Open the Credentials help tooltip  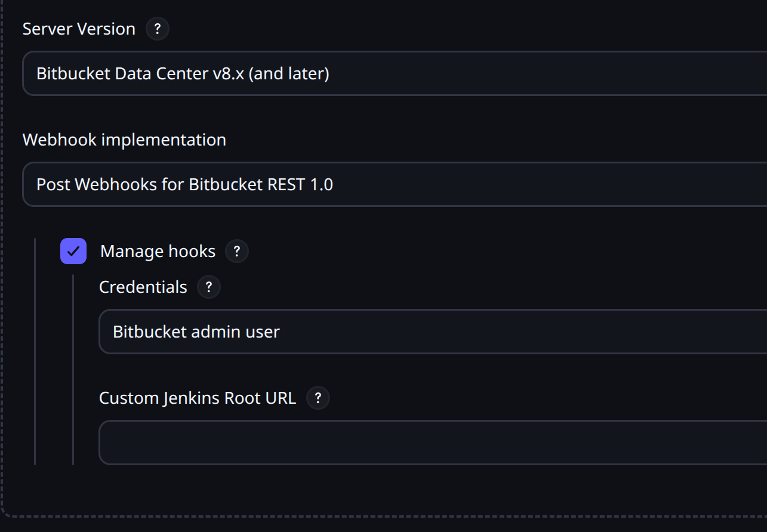pos(209,287)
